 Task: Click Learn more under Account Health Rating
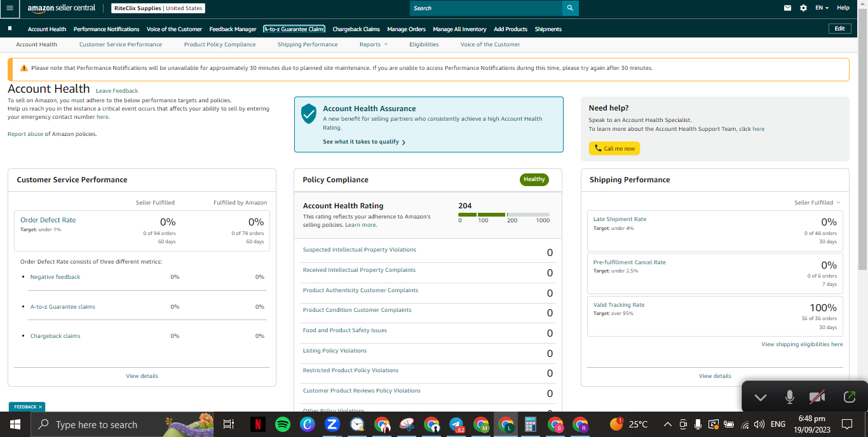pyautogui.click(x=360, y=225)
